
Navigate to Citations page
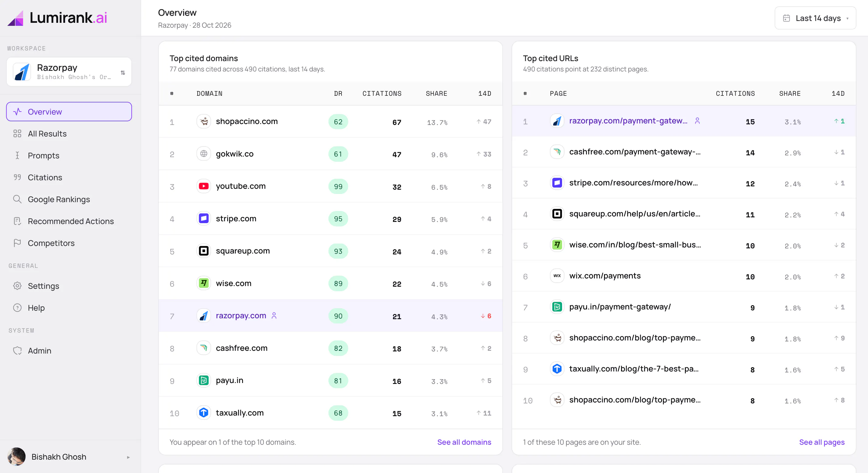coord(69,178)
